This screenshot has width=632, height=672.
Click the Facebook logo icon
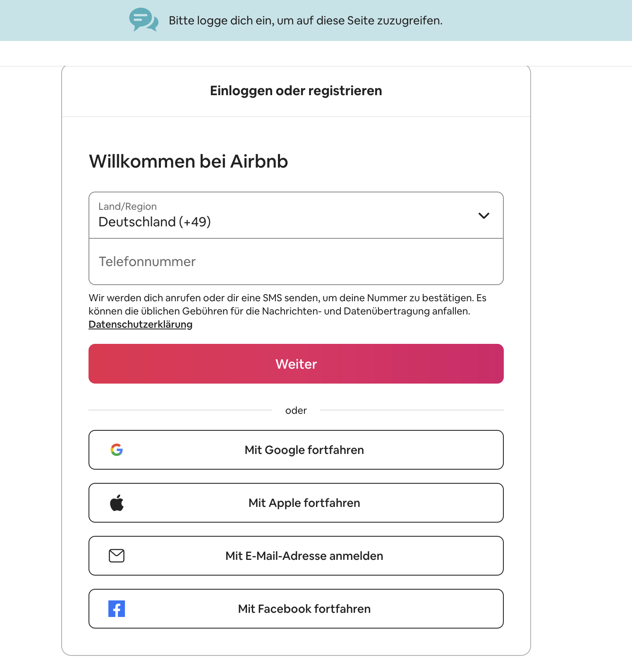click(117, 609)
